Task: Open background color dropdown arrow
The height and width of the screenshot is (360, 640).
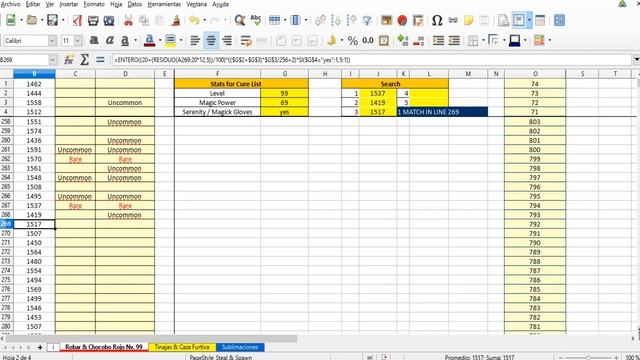Action: tap(181, 40)
